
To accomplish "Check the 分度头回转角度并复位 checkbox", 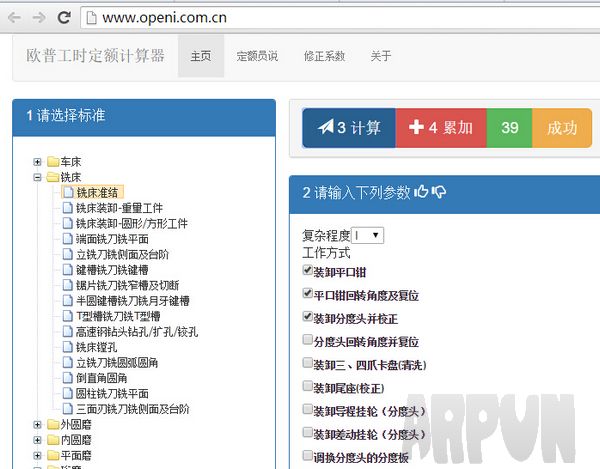I will (307, 339).
